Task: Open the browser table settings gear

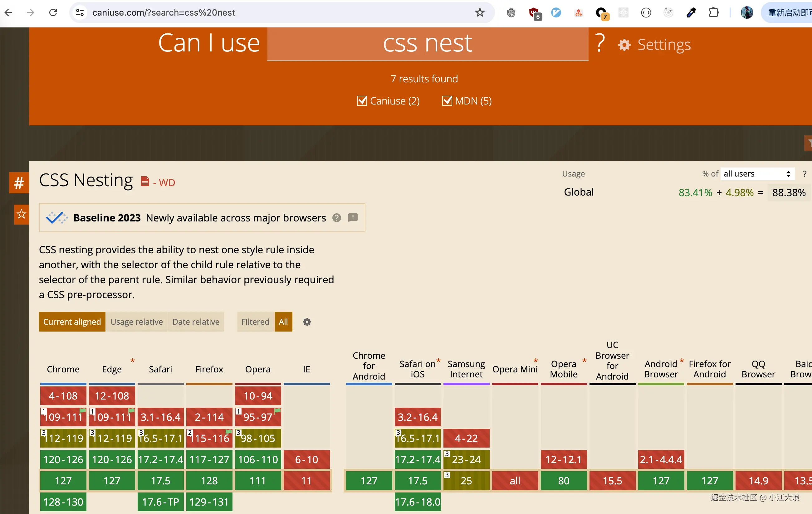Action: [307, 322]
